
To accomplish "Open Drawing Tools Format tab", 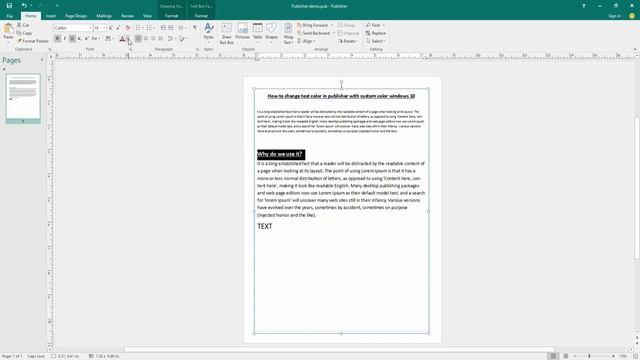I will (171, 16).
